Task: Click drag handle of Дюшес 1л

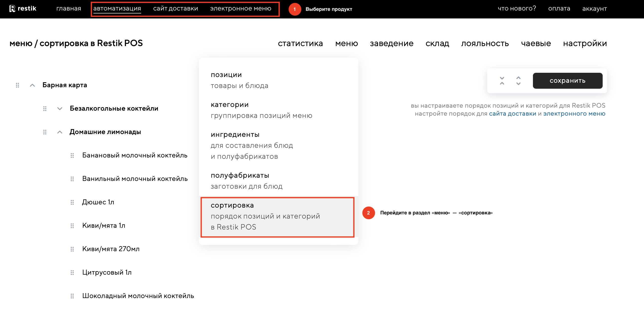Action: [72, 202]
